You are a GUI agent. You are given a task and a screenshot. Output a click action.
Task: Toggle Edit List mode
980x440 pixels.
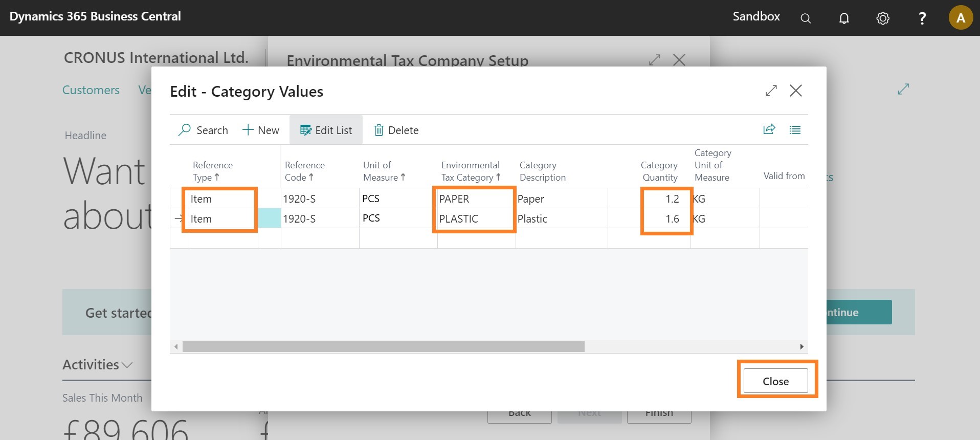pyautogui.click(x=326, y=130)
